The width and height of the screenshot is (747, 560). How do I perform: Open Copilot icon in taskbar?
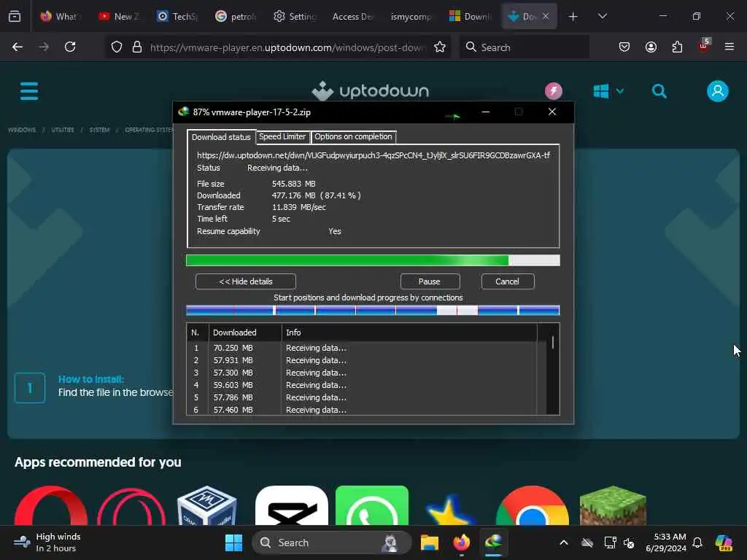[x=724, y=542]
